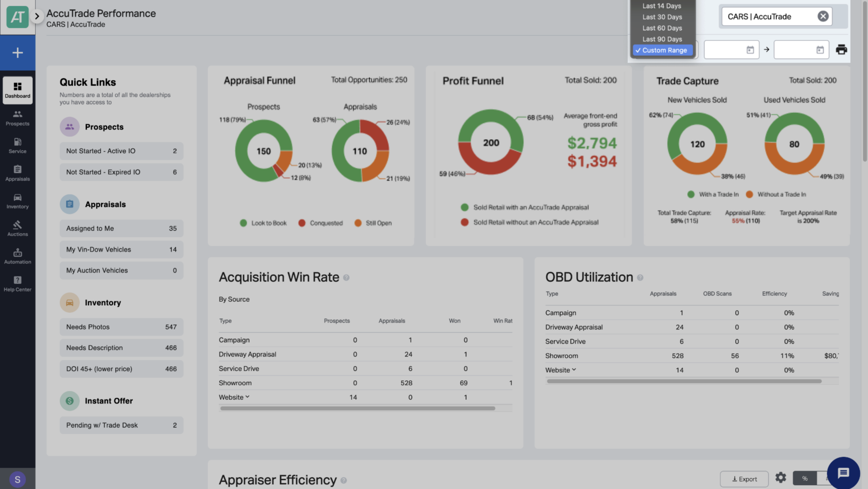The image size is (868, 489).
Task: Open Needs Photos inventory link
Action: 121,327
